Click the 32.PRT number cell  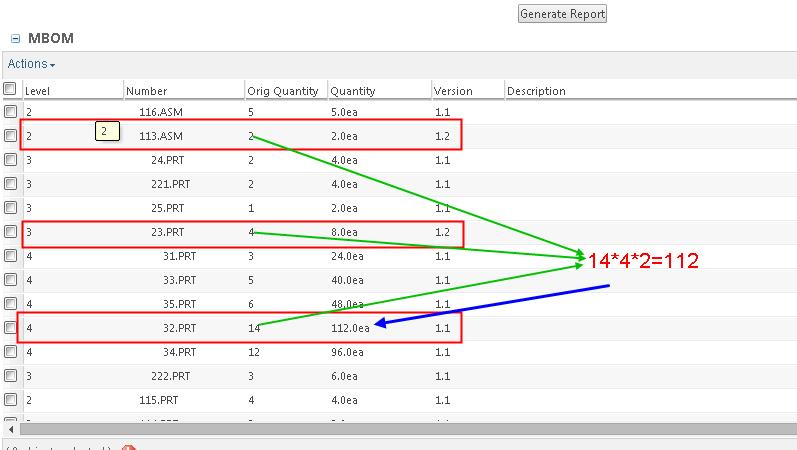pos(179,328)
